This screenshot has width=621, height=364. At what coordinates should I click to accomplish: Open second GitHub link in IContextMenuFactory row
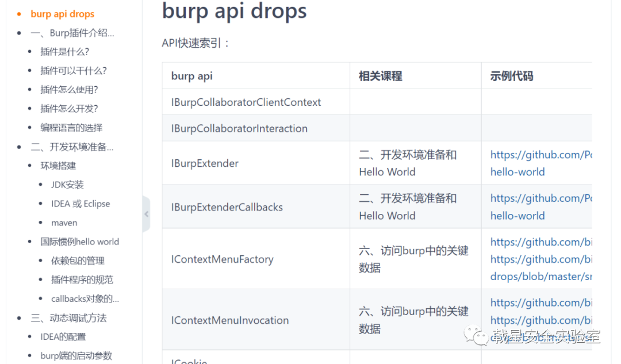click(541, 259)
